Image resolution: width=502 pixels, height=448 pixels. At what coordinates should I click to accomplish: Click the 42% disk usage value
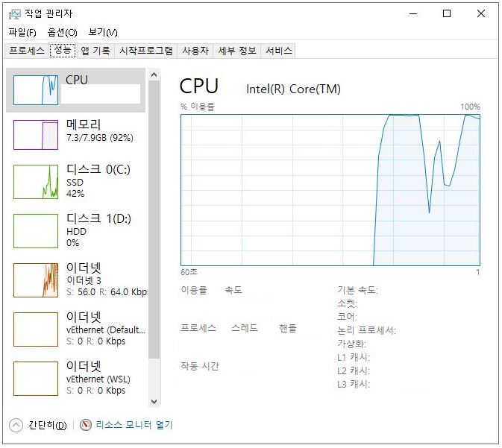[x=75, y=194]
